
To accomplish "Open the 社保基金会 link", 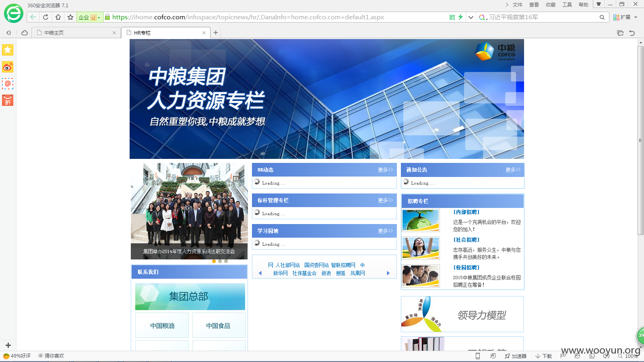I will [x=304, y=273].
